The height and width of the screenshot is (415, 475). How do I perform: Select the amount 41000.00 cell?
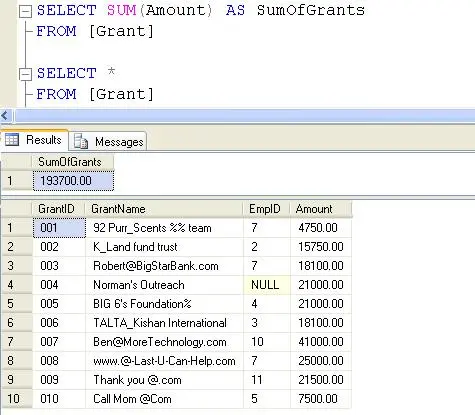321,342
